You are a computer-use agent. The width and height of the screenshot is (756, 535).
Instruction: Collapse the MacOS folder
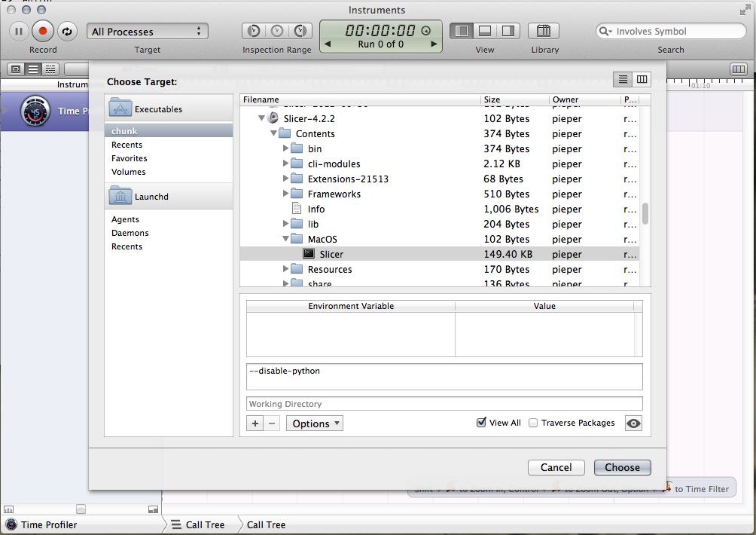point(286,240)
